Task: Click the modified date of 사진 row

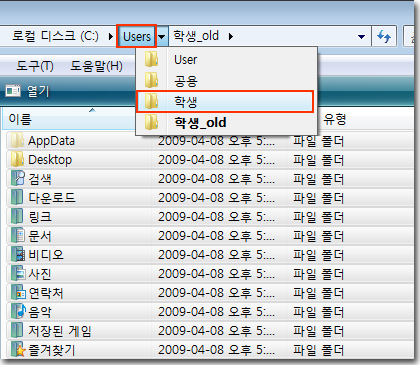Action: pyautogui.click(x=216, y=274)
